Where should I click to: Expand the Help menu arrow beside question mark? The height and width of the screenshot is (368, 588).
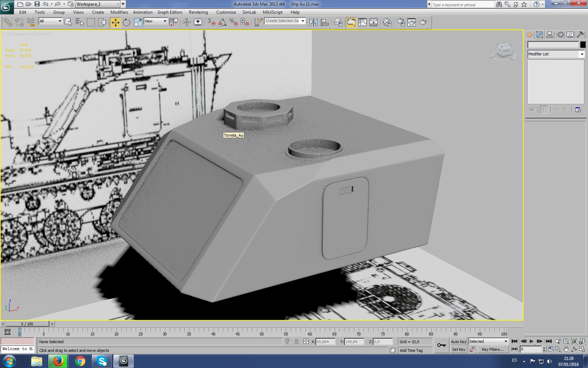click(542, 5)
